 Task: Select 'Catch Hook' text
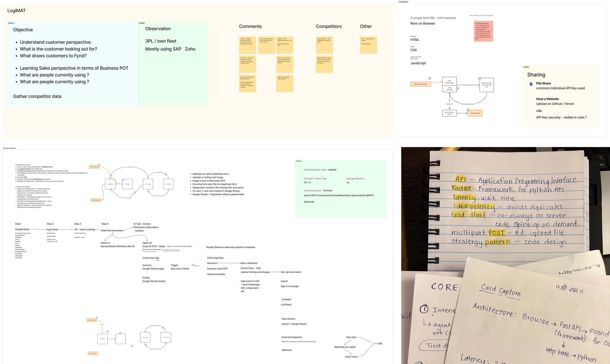coord(351,357)
